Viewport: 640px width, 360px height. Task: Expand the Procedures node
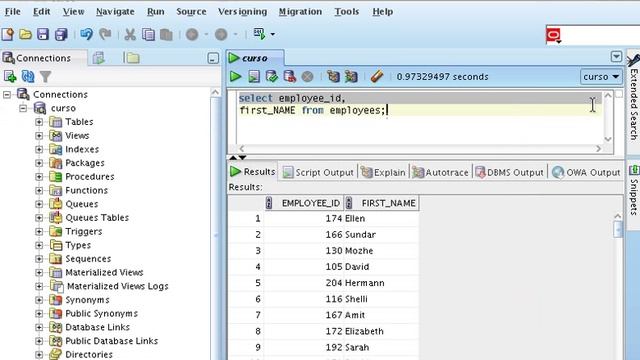tap(39, 176)
